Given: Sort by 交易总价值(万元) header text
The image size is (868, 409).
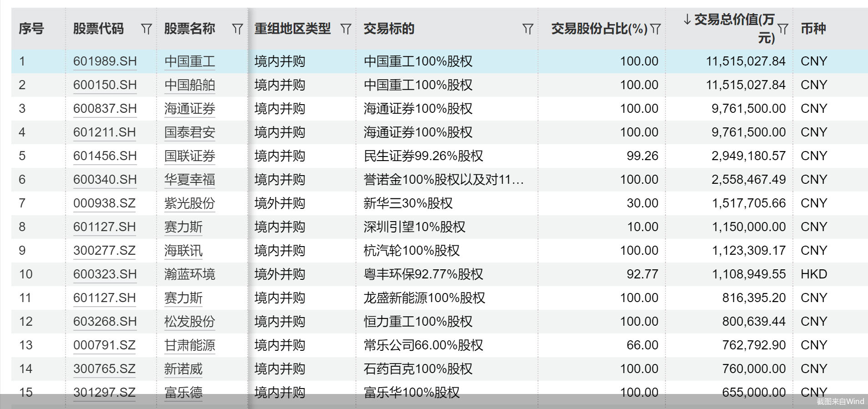Looking at the screenshot, I should coord(735,29).
